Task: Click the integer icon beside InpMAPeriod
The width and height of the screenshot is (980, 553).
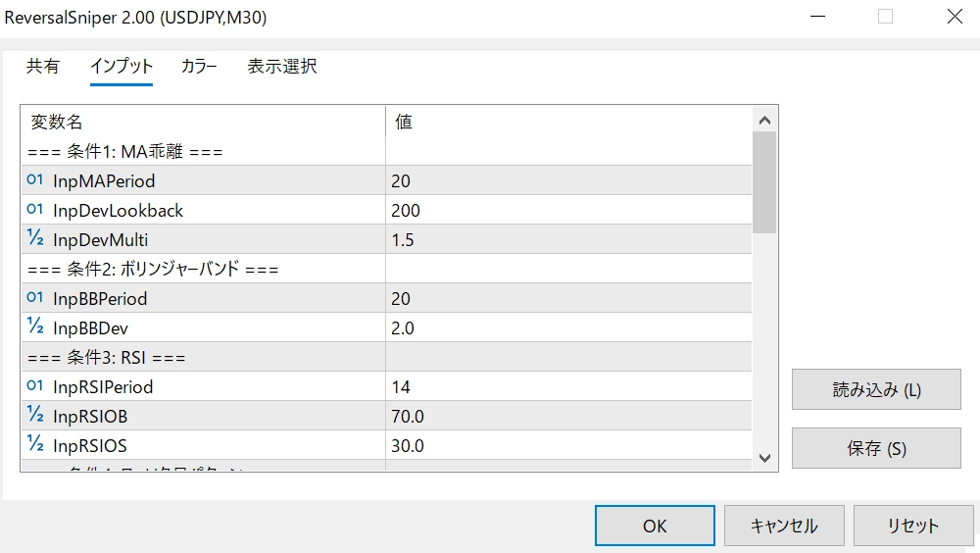Action: [35, 180]
